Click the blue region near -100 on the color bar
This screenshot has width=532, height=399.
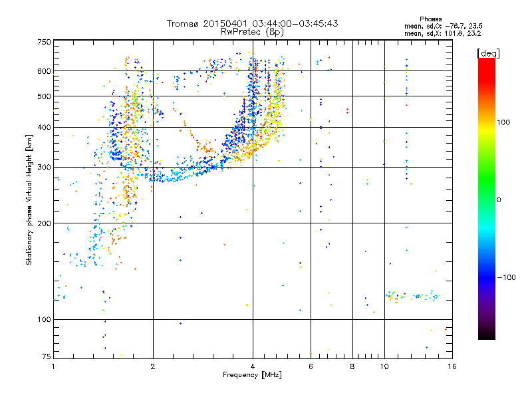(487, 277)
